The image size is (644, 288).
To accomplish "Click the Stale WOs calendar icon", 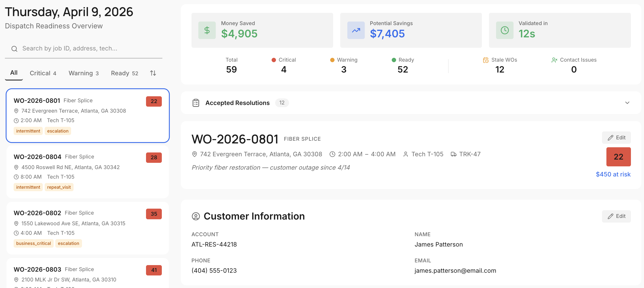I will point(486,60).
